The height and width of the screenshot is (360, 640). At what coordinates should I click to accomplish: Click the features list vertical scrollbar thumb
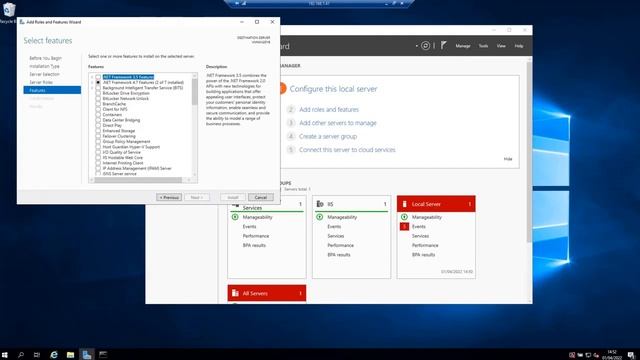(x=195, y=92)
